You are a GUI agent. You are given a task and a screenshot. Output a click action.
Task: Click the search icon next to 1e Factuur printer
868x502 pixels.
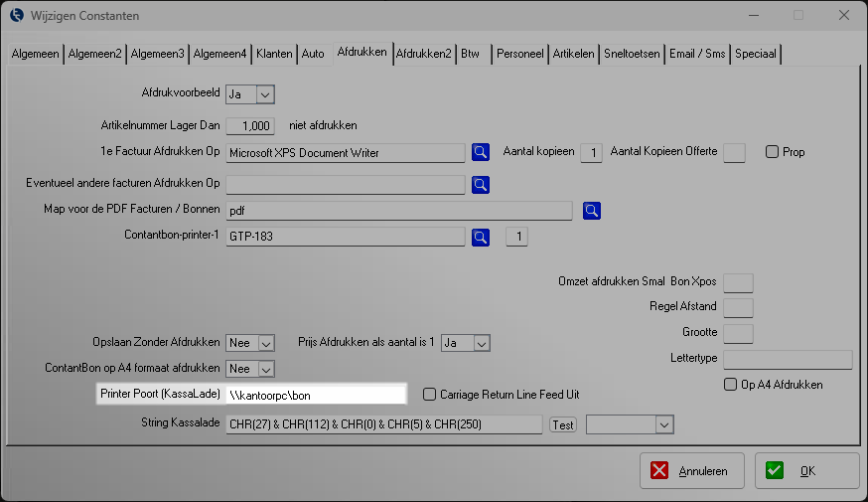[x=481, y=152]
